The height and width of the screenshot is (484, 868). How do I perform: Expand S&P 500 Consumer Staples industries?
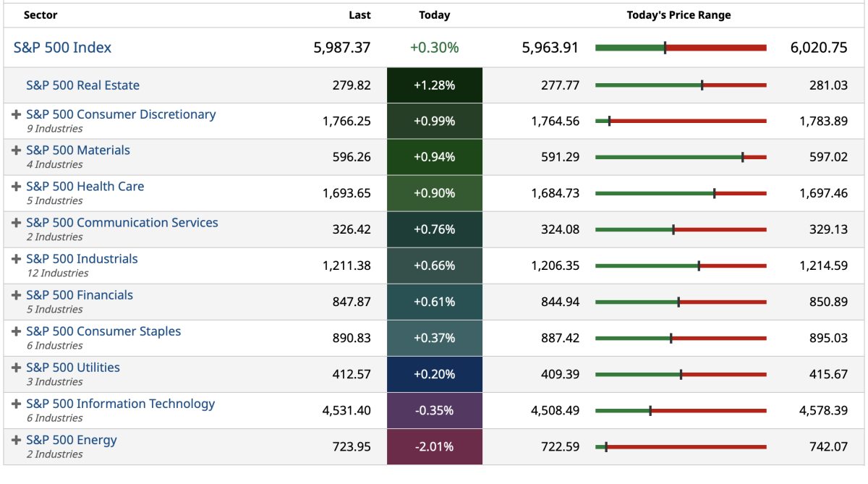[17, 331]
